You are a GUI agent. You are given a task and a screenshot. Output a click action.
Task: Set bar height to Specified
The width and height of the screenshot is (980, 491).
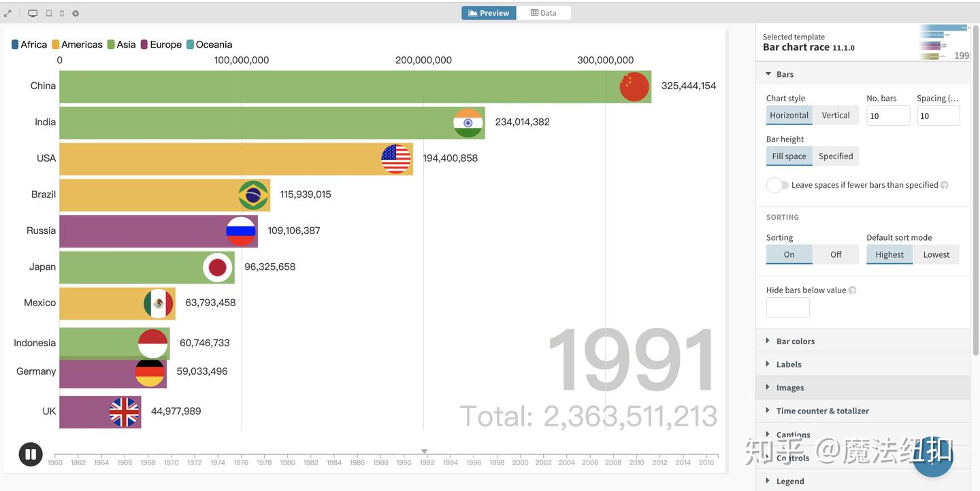pos(836,156)
